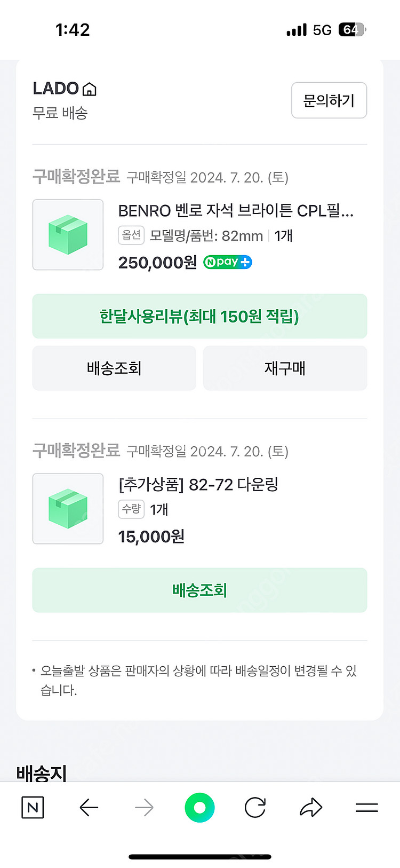The width and height of the screenshot is (400, 868).
Task: Open [추가상품] 82-72 다운링 title link
Action: point(198,485)
